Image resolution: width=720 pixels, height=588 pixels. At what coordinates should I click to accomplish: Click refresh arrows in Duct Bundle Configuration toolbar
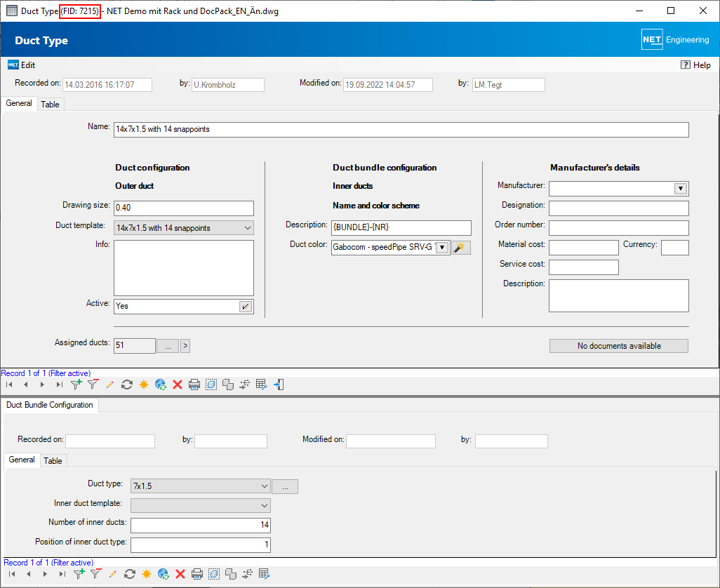[130, 574]
